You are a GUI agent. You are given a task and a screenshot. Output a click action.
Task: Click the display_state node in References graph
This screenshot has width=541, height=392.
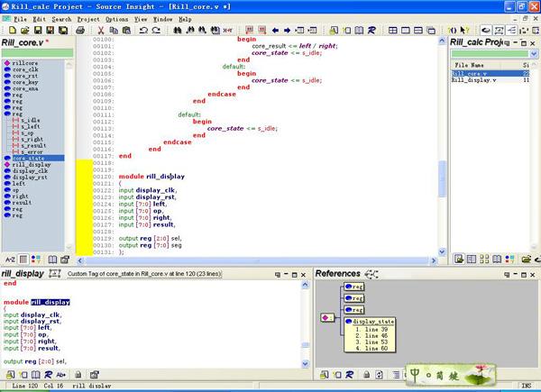(x=371, y=321)
